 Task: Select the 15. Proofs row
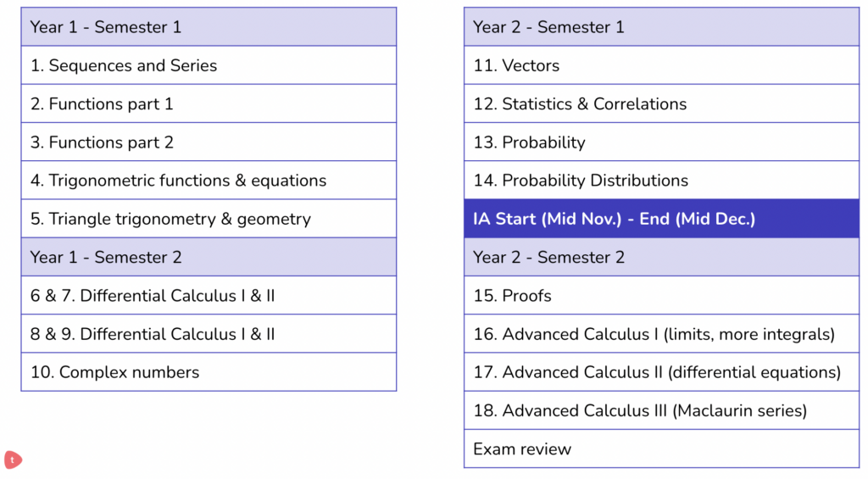pos(661,295)
